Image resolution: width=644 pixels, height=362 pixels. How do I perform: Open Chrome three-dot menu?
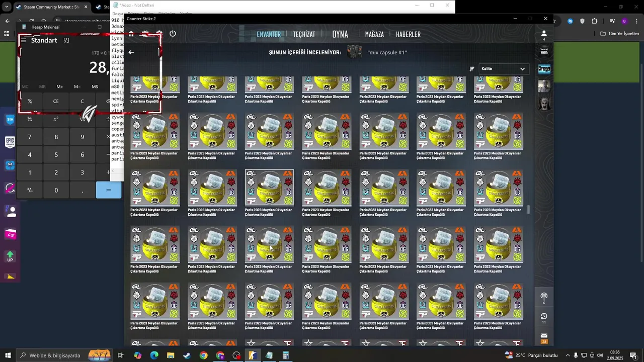coord(636,21)
